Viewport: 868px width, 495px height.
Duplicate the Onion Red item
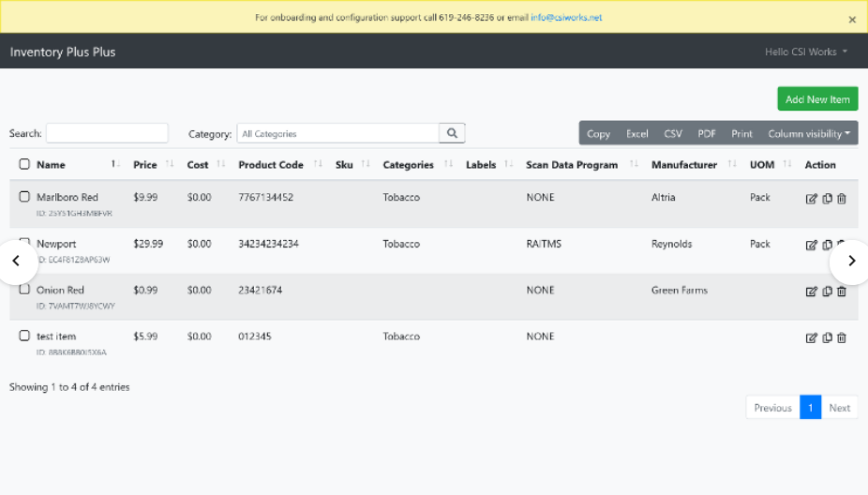pos(827,291)
